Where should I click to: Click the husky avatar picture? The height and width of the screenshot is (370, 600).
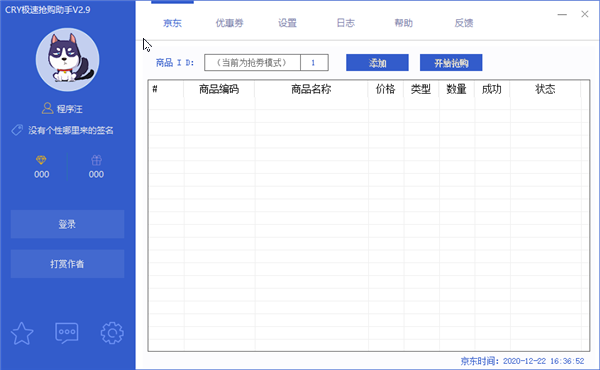tap(68, 59)
